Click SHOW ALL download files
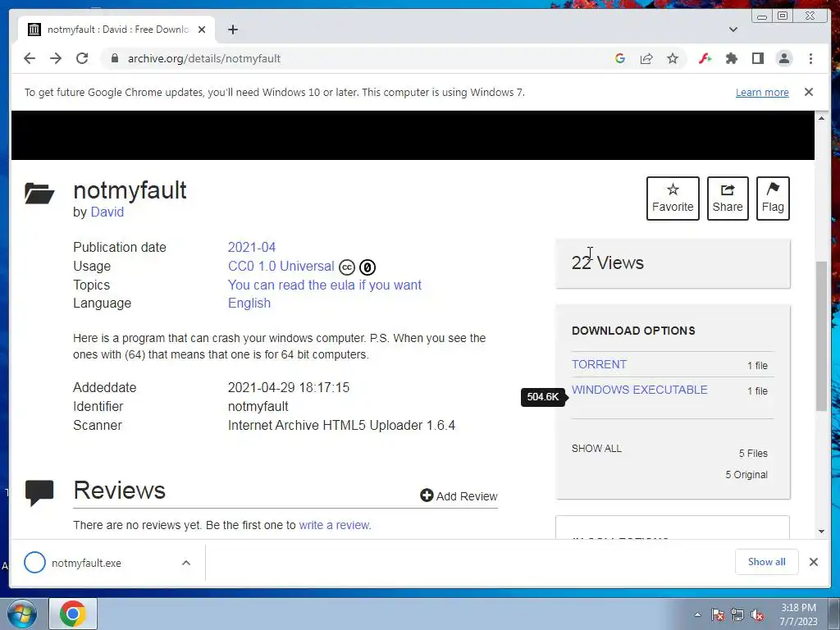The image size is (840, 630). [596, 449]
